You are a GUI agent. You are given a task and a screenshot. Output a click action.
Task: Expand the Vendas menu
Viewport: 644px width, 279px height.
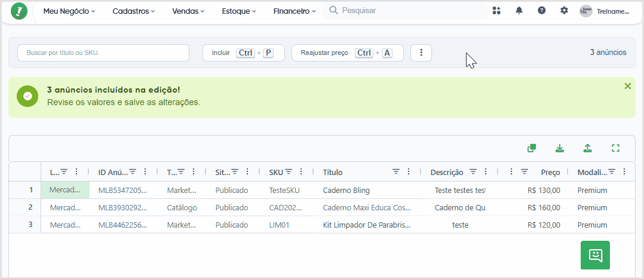[189, 11]
